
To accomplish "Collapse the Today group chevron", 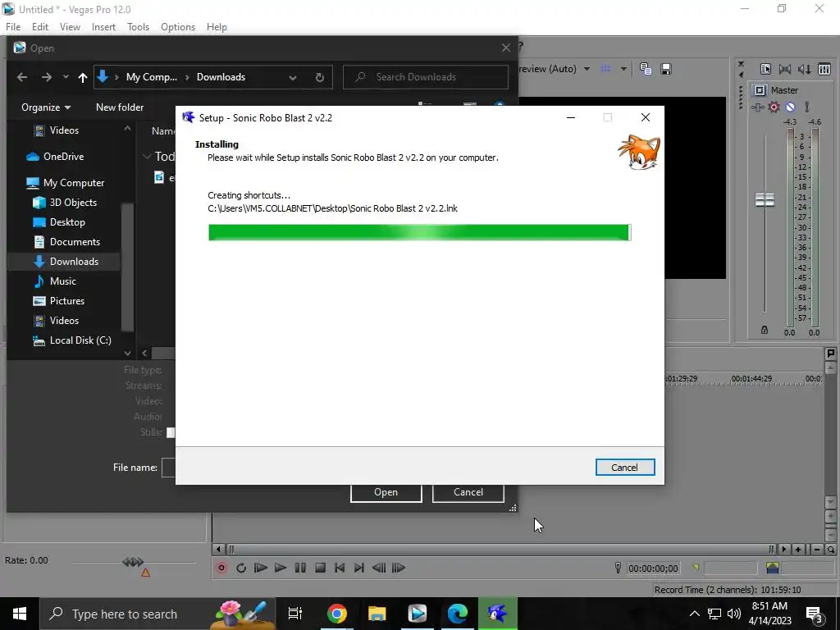I will tap(146, 157).
